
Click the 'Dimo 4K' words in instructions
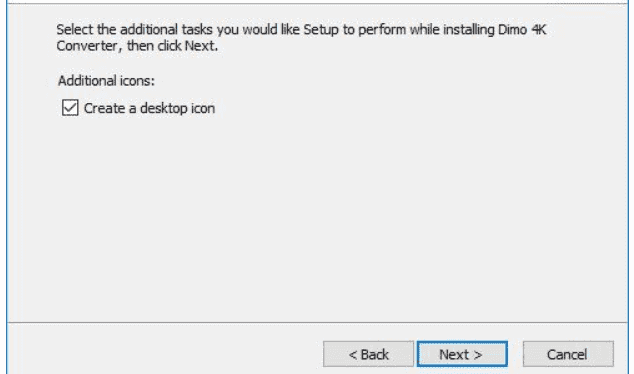[522, 30]
